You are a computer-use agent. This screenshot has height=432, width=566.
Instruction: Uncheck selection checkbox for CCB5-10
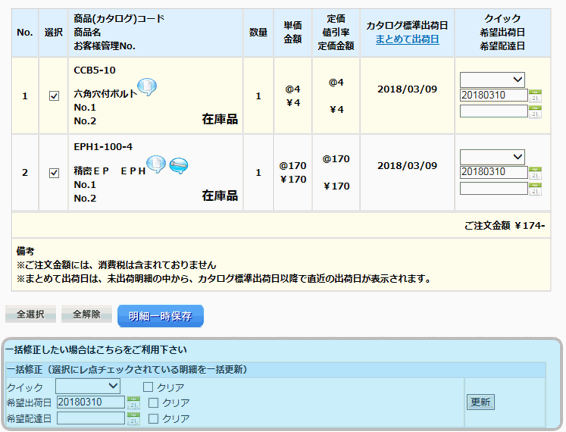(x=54, y=96)
